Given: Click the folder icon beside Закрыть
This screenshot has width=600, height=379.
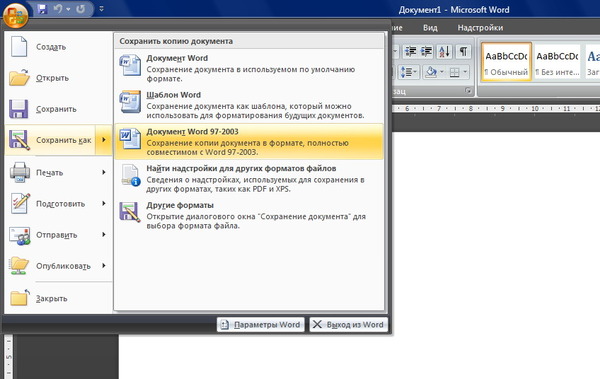Looking at the screenshot, I should click(x=20, y=298).
